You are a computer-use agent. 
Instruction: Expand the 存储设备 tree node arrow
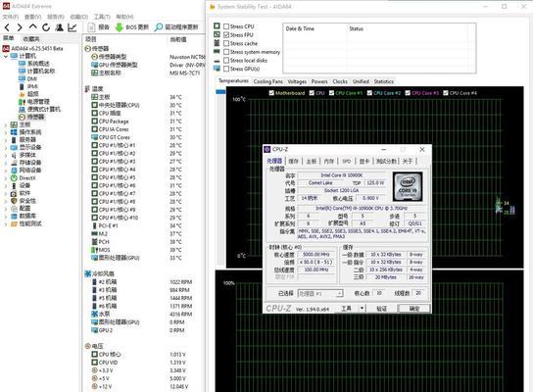pyautogui.click(x=6, y=163)
